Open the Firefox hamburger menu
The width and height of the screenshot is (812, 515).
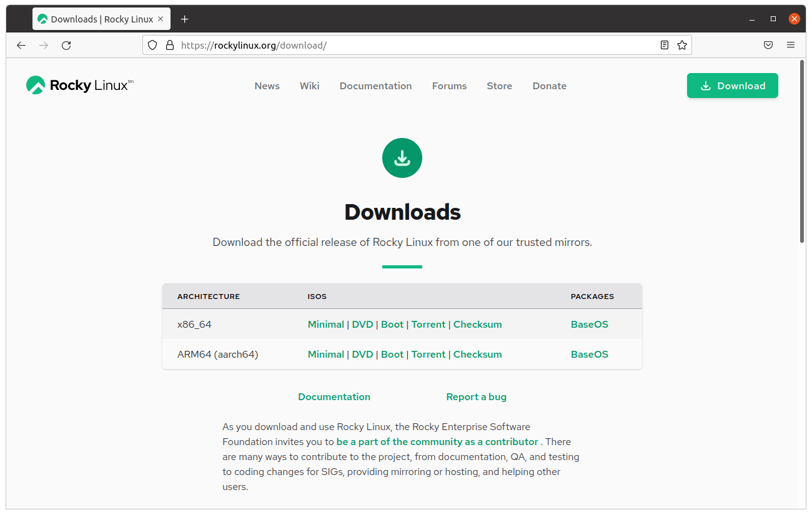click(791, 45)
